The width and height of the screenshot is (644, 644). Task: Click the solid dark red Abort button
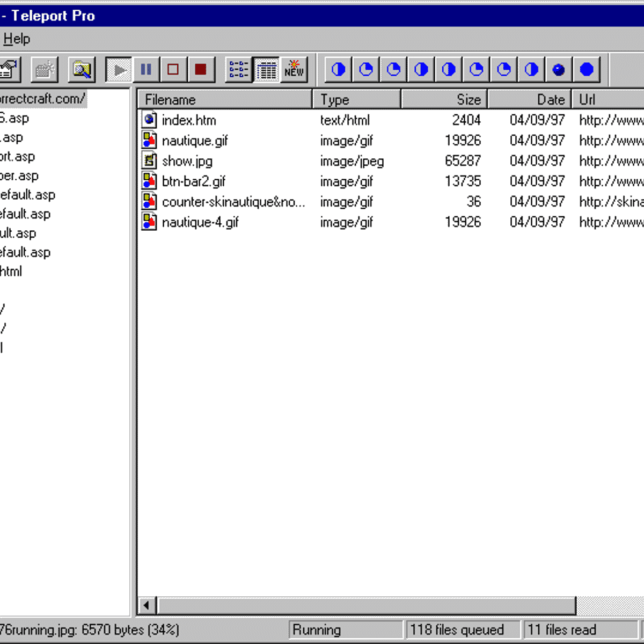(x=201, y=69)
